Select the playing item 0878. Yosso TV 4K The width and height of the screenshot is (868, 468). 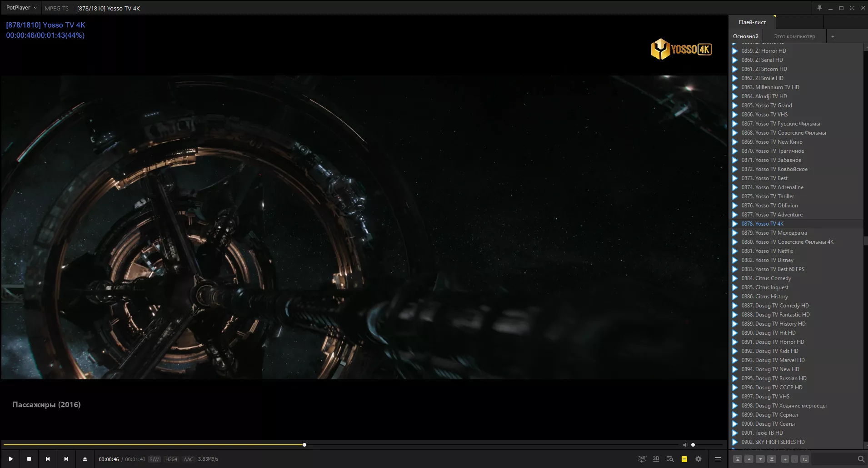pyautogui.click(x=797, y=224)
